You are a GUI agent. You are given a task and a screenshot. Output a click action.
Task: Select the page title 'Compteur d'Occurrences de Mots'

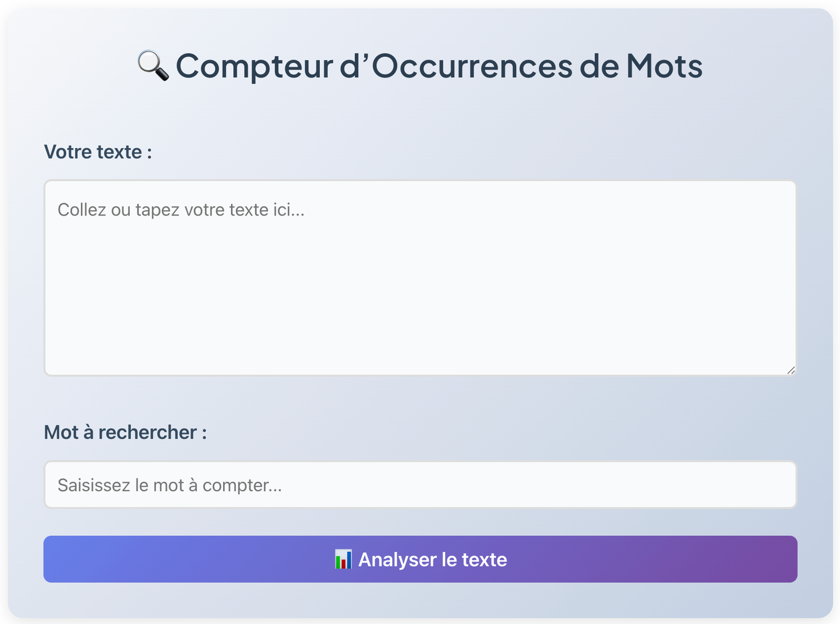click(440, 65)
